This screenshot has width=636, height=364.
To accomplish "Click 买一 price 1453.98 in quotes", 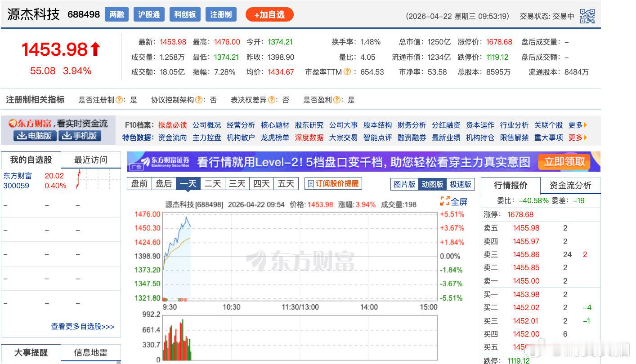I will click(526, 294).
